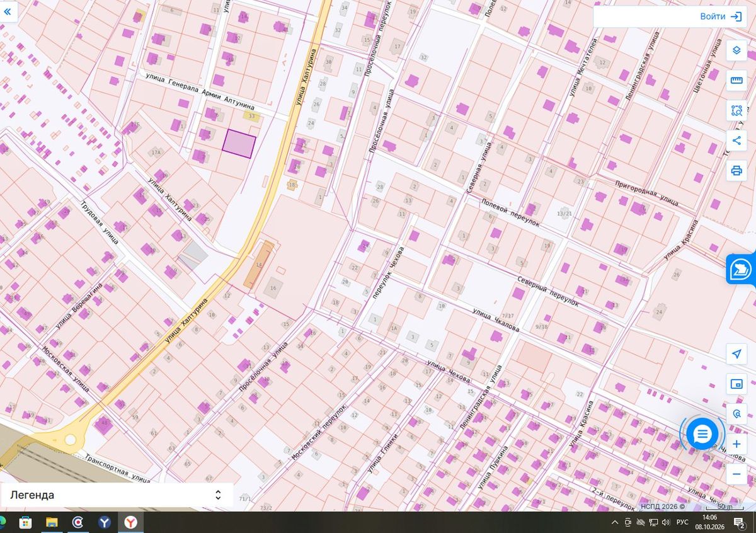Click the 'улица Мечтателей' street label
Viewport: 756px width, 533px height.
coord(583,66)
